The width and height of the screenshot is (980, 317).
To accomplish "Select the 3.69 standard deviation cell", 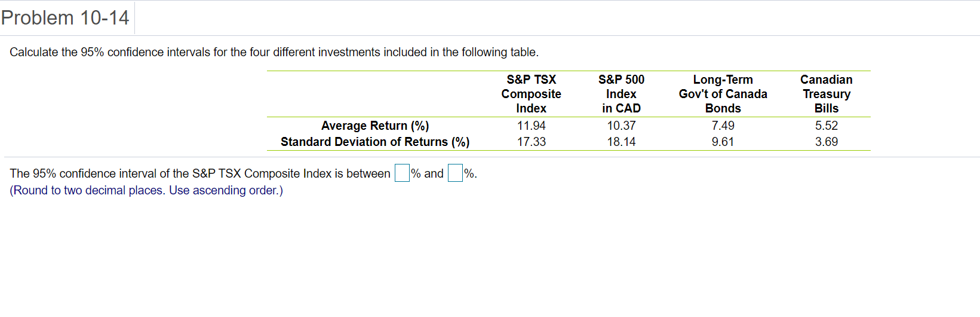I will tap(826, 142).
